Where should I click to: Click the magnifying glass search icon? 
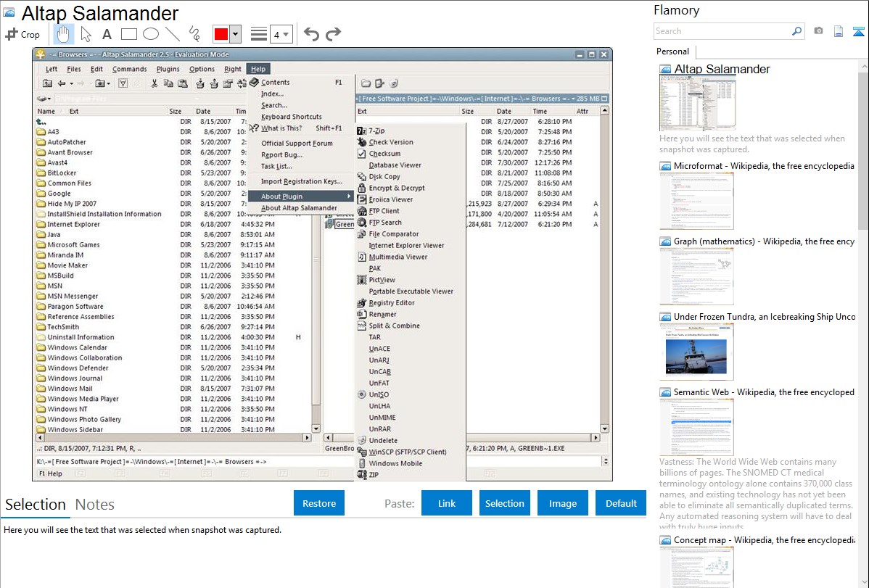(797, 31)
